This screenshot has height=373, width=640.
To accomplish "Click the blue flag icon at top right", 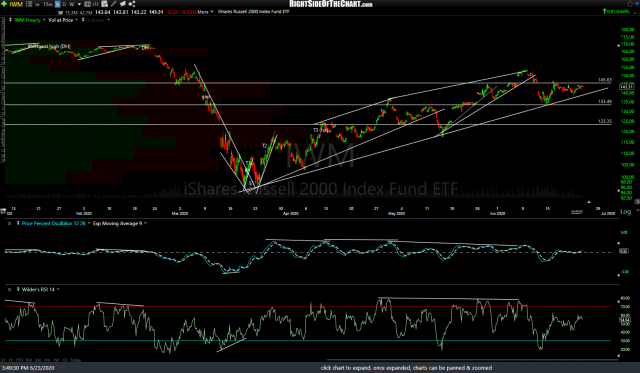I will (636, 4).
